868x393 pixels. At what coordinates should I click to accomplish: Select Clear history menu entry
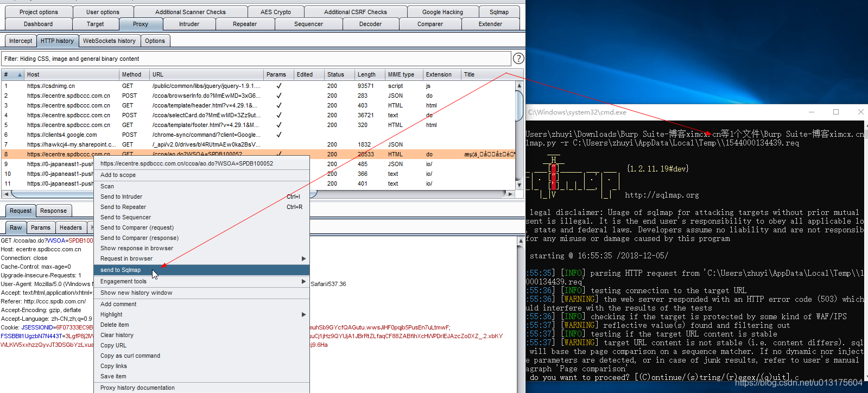coord(201,335)
